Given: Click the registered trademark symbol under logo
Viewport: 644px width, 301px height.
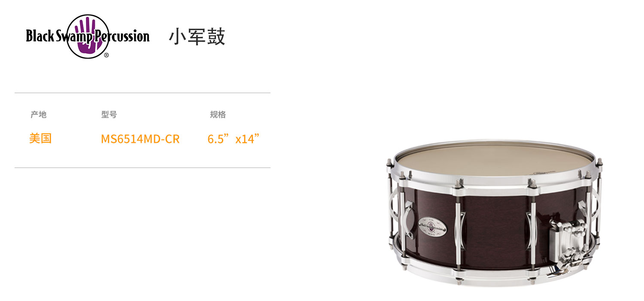Looking at the screenshot, I should 106,55.
